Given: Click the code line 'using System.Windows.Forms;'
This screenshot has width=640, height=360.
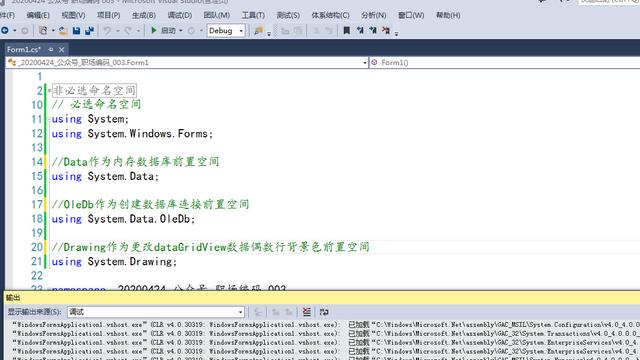Looking at the screenshot, I should coord(132,133).
